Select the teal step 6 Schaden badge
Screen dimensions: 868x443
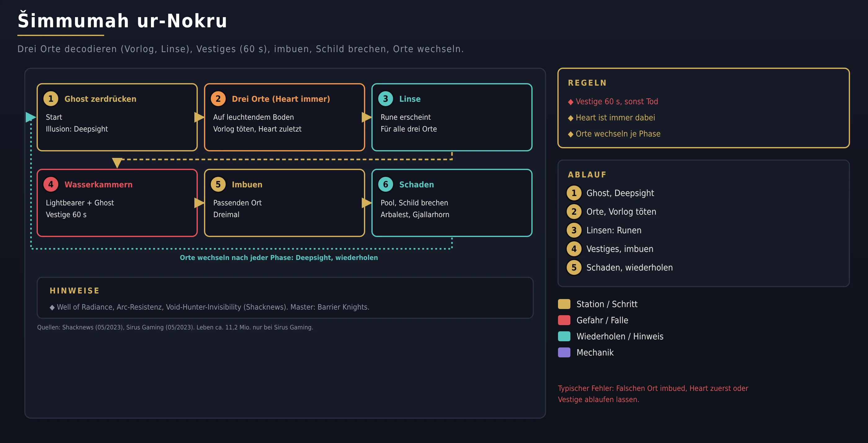[x=385, y=184]
